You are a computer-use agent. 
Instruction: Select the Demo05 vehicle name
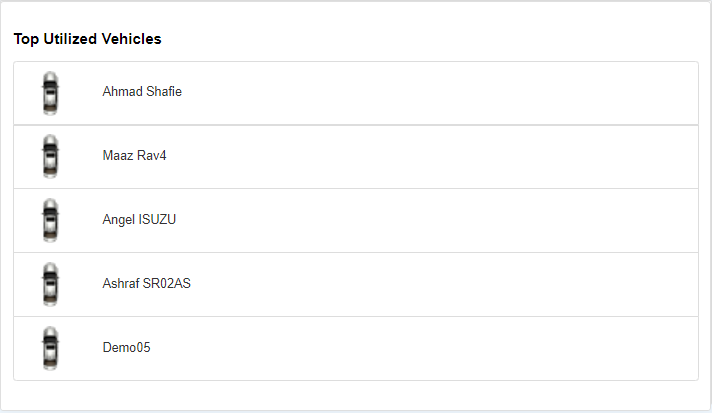126,348
